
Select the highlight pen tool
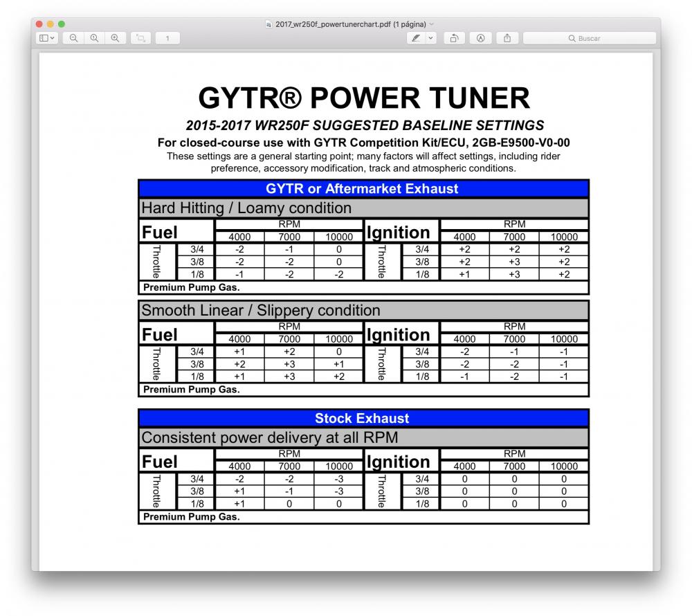(x=416, y=38)
